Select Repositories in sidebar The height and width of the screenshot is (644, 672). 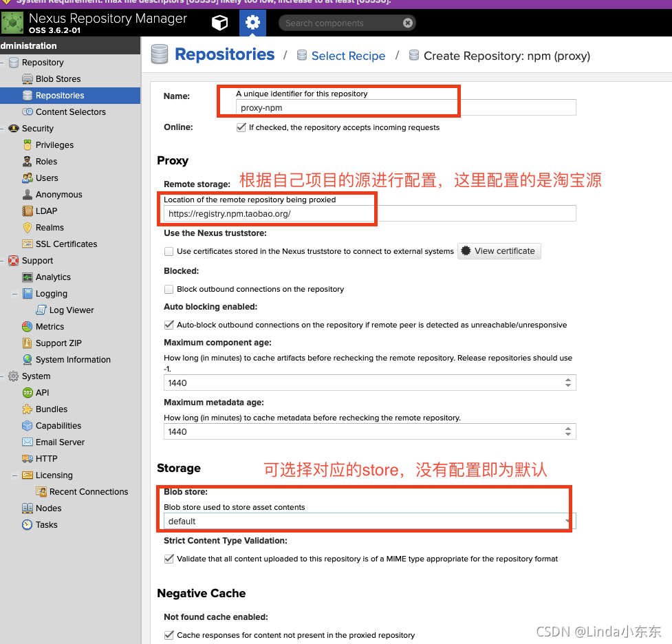point(70,96)
